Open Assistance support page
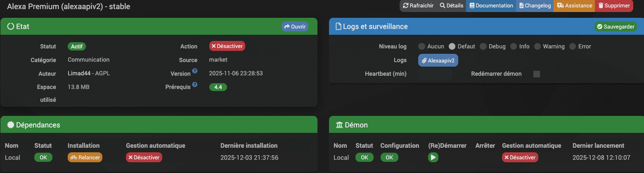Image resolution: width=644 pixels, height=173 pixels. (x=574, y=6)
